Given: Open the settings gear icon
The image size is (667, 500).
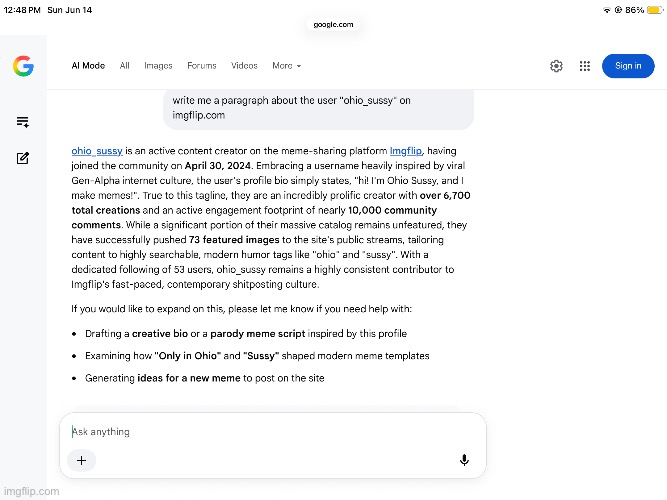Looking at the screenshot, I should [556, 66].
